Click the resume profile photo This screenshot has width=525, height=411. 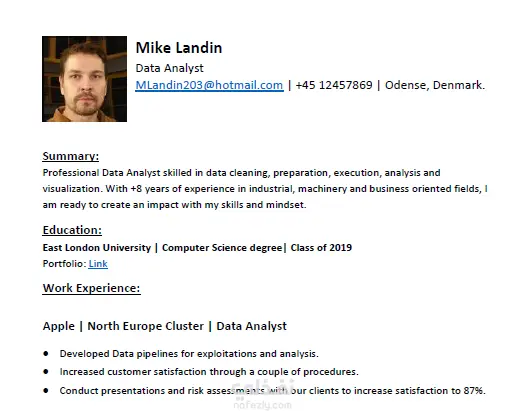pyautogui.click(x=84, y=79)
